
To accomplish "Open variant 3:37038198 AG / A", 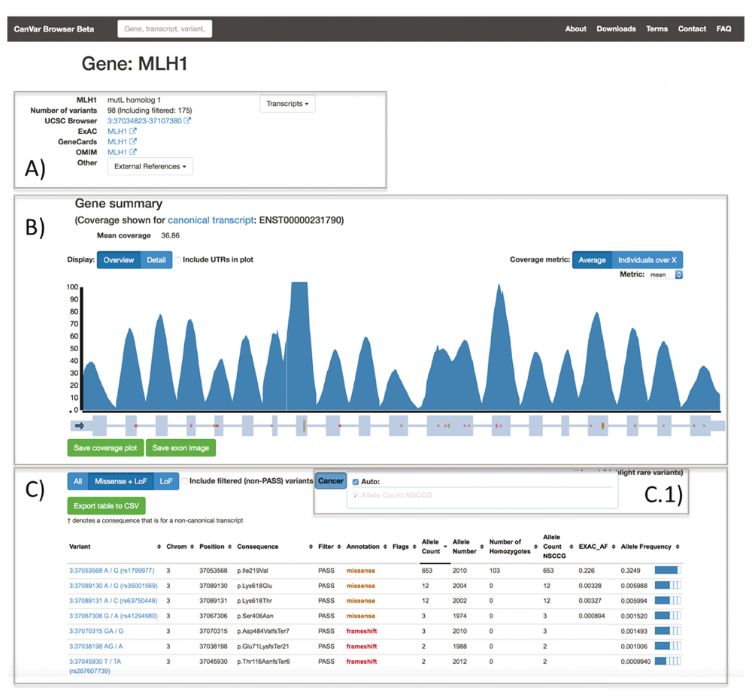I will [96, 647].
